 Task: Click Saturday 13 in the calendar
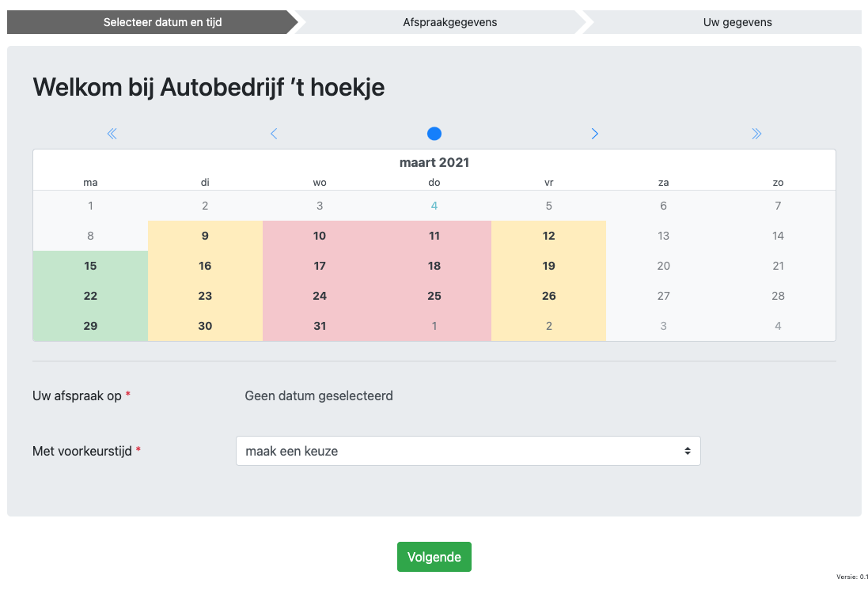[x=663, y=236]
